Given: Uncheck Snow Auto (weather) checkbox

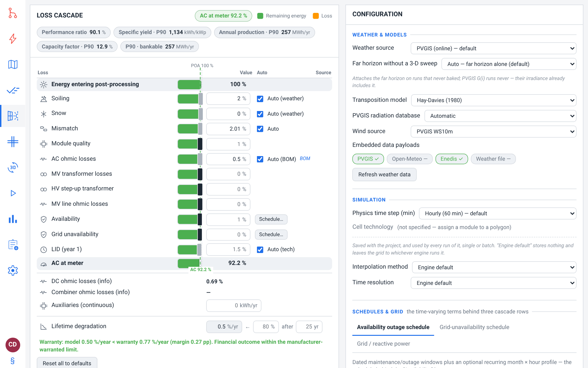Looking at the screenshot, I should [x=260, y=114].
